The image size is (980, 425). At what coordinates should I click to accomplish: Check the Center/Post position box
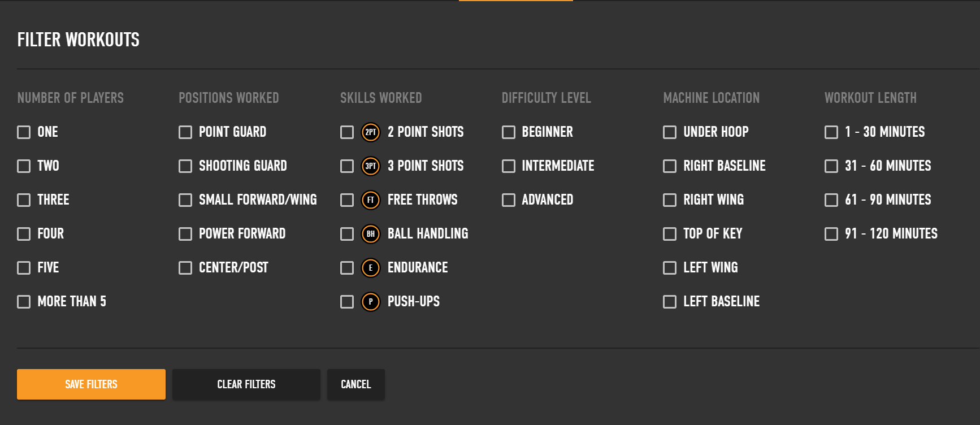pos(185,268)
